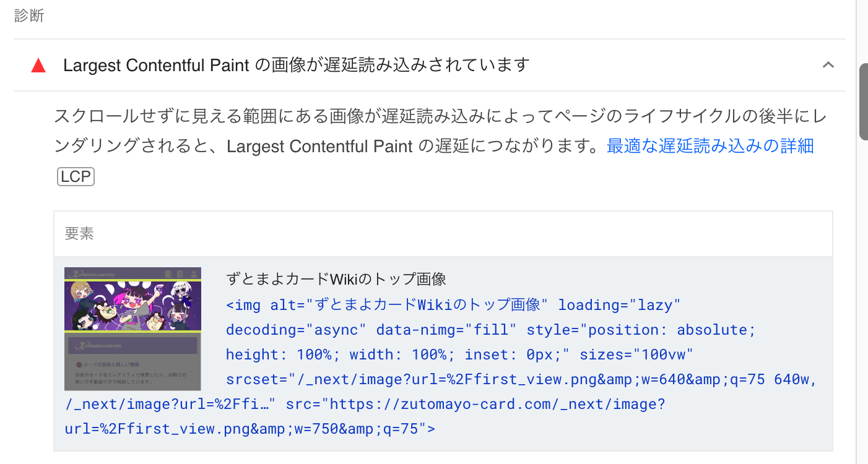Click the Largest Contentful Paint warning title

(x=295, y=64)
